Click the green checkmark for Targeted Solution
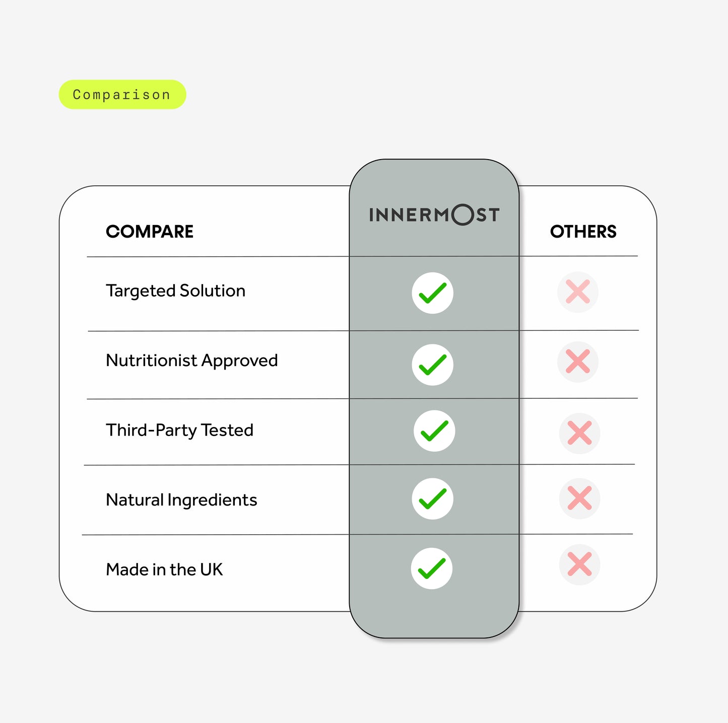 [432, 293]
